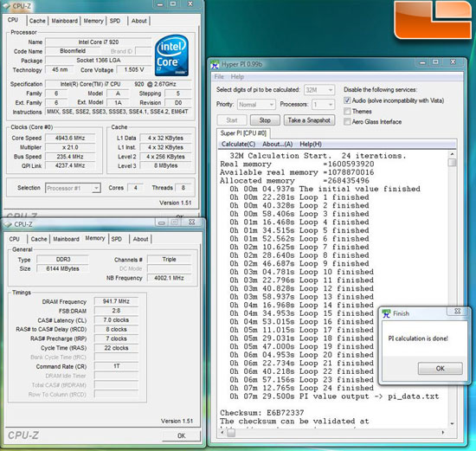Click the Multiplier x 21.0 field

tap(70, 147)
